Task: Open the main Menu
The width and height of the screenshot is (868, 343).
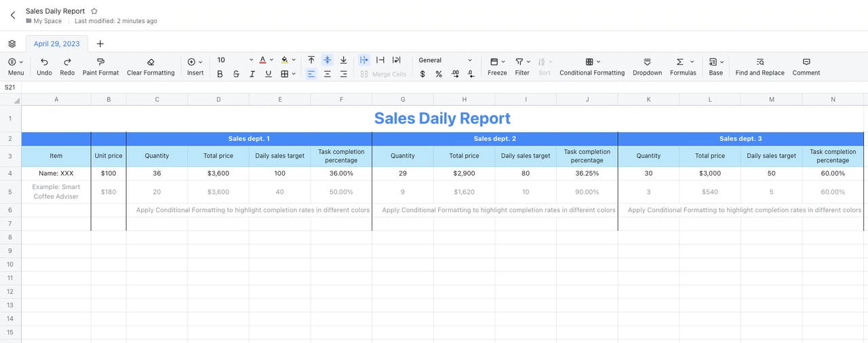Action: (16, 62)
